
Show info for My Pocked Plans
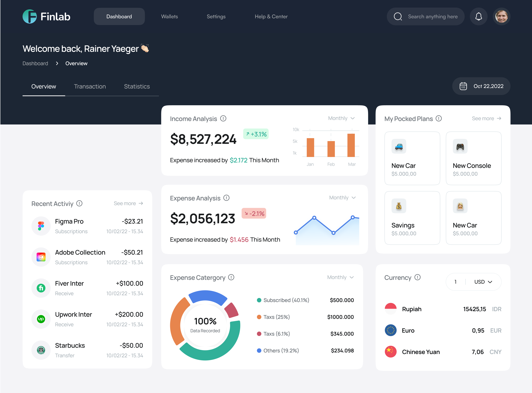[439, 118]
